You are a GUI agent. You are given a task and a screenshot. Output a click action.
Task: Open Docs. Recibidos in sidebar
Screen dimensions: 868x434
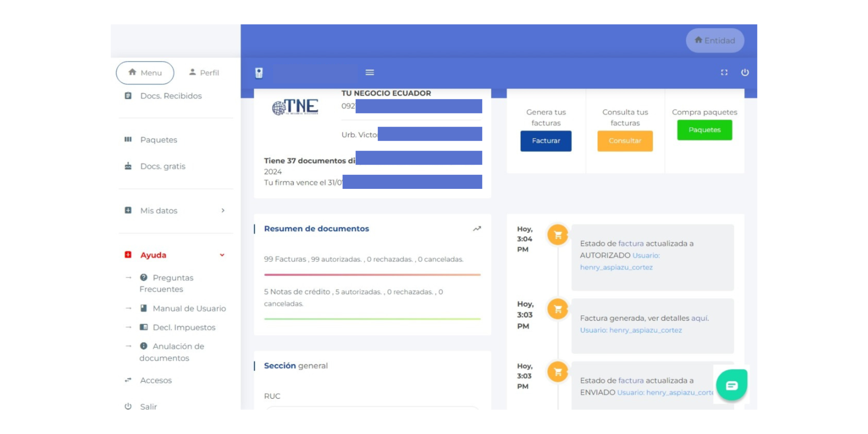point(171,96)
